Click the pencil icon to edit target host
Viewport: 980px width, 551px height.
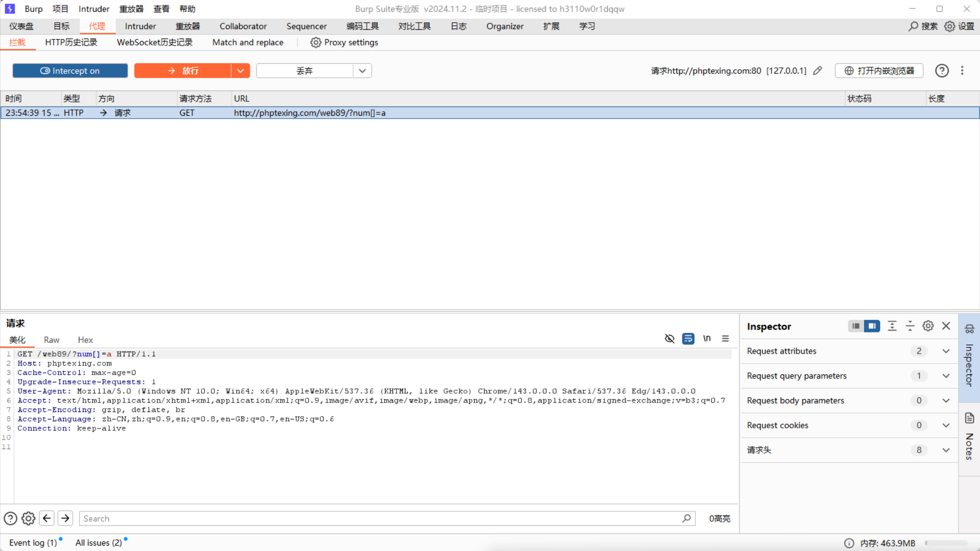coord(818,71)
